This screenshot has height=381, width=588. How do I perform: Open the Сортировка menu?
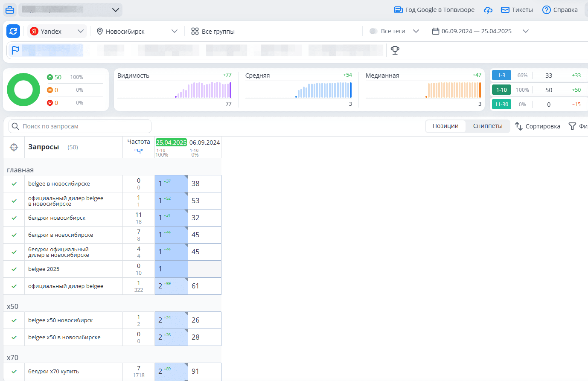pyautogui.click(x=538, y=126)
